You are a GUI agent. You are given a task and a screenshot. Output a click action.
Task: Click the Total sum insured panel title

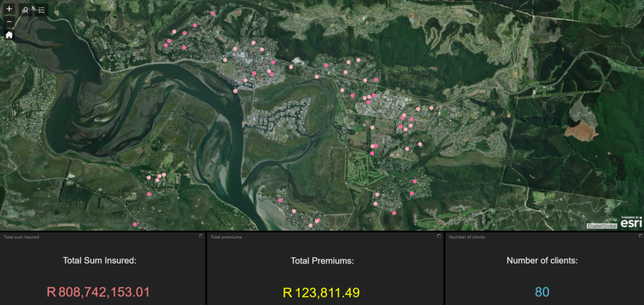point(21,237)
